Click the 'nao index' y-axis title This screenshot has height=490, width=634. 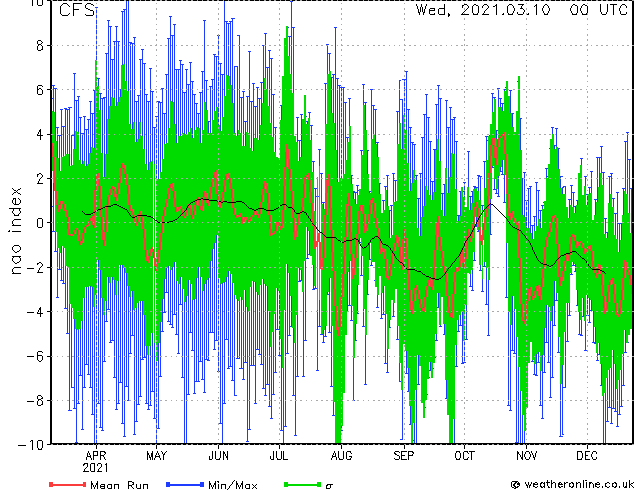(15, 231)
